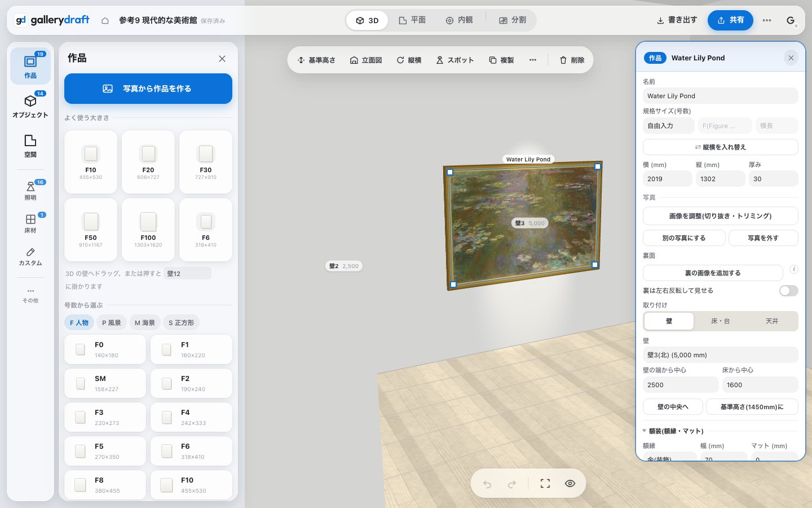Click the undo arrow icon

click(x=487, y=484)
